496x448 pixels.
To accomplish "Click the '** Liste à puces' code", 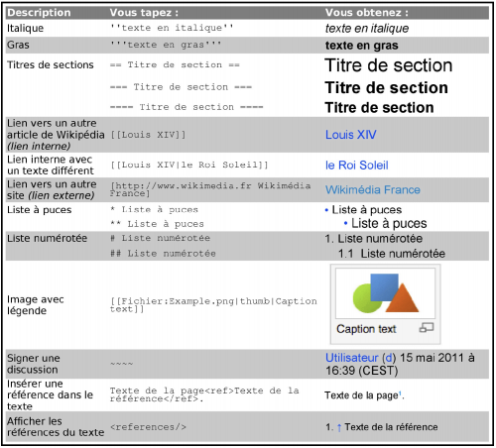I will click(157, 224).
